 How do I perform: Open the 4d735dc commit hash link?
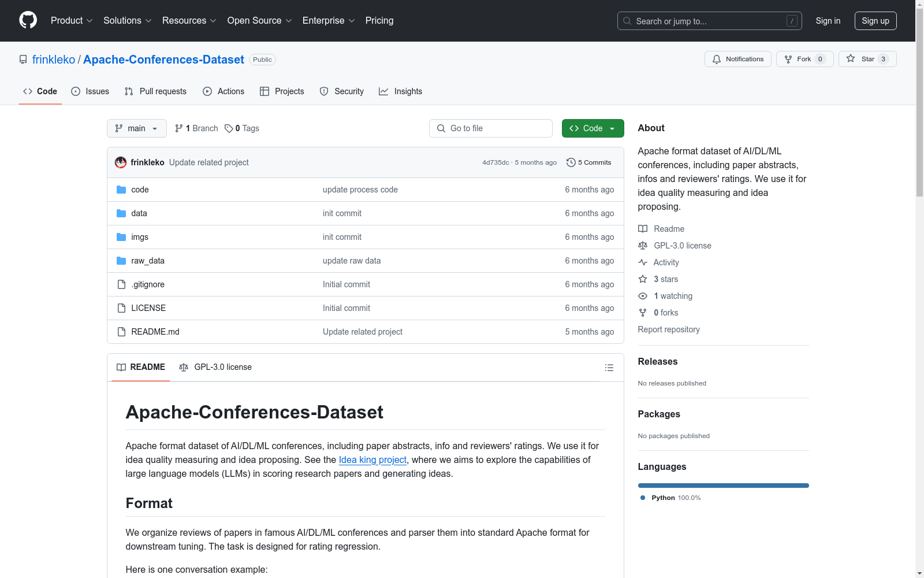[x=495, y=162]
